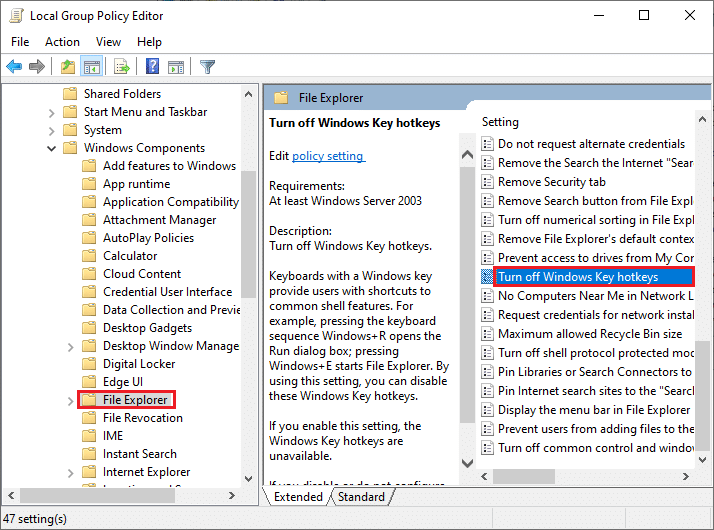Screen dimensions: 714x530
Task: Click the Setting column header
Action: 500,122
